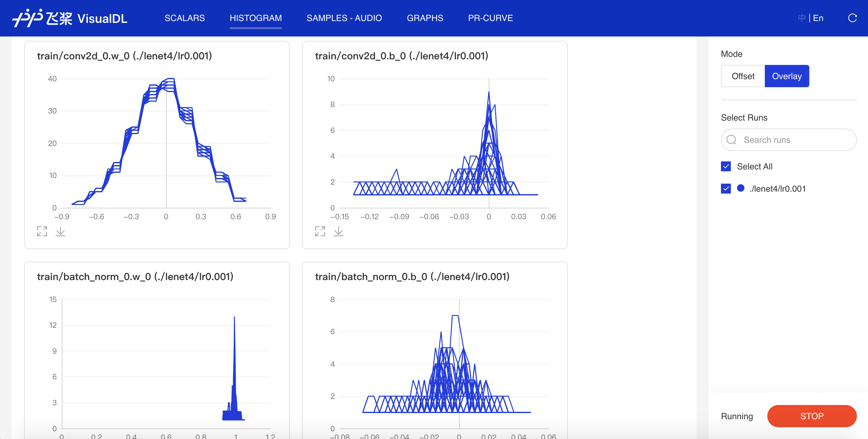This screenshot has width=868, height=439.
Task: Go to the GRAPHS tab
Action: click(x=425, y=18)
